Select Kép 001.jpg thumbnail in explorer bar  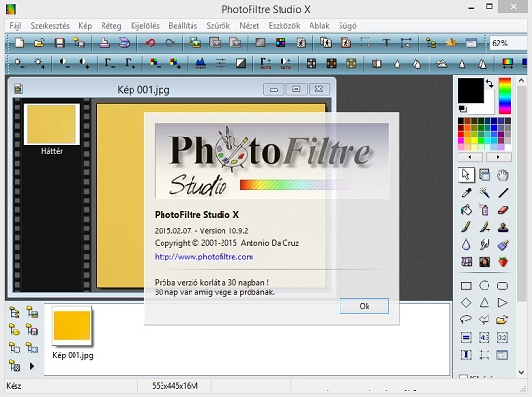click(x=72, y=325)
